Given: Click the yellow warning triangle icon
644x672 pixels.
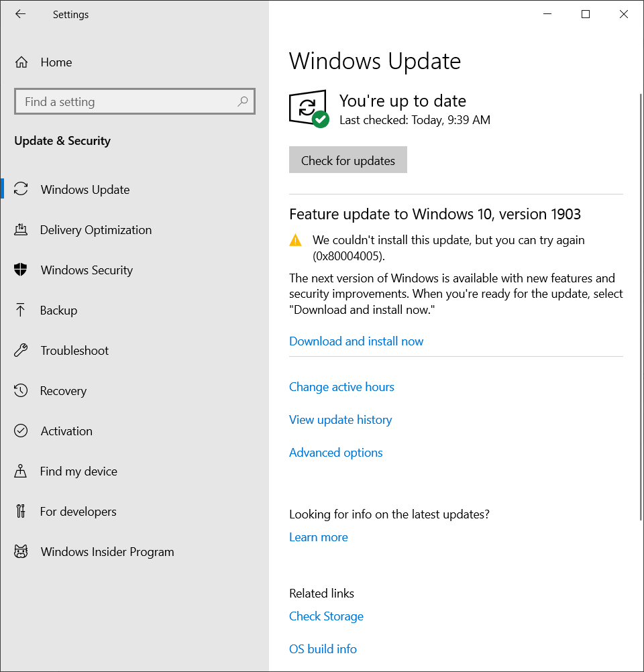Looking at the screenshot, I should pos(295,240).
